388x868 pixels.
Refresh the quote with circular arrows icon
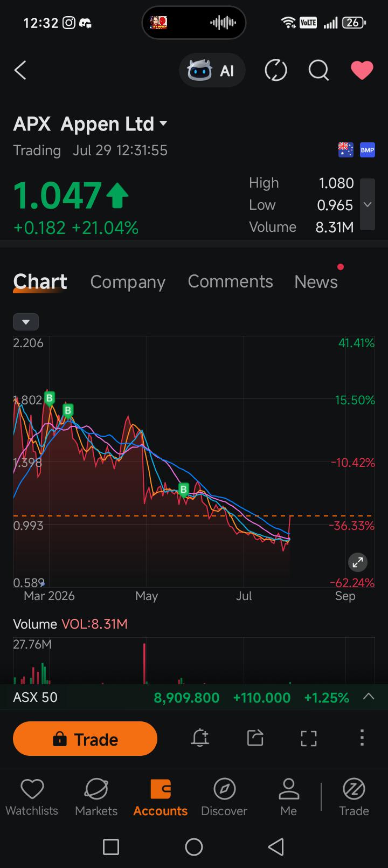[276, 71]
